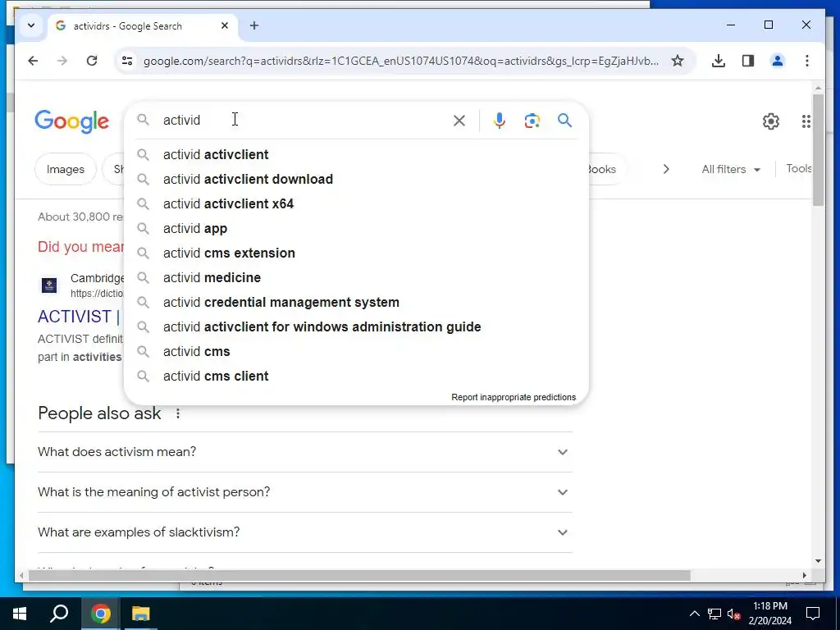840x630 pixels.
Task: Open Google apps grid
Action: pyautogui.click(x=806, y=121)
